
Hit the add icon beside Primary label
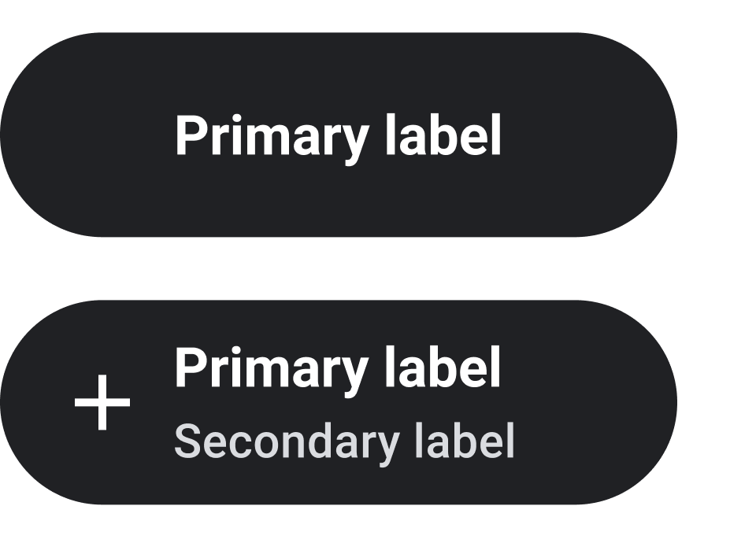[102, 403]
